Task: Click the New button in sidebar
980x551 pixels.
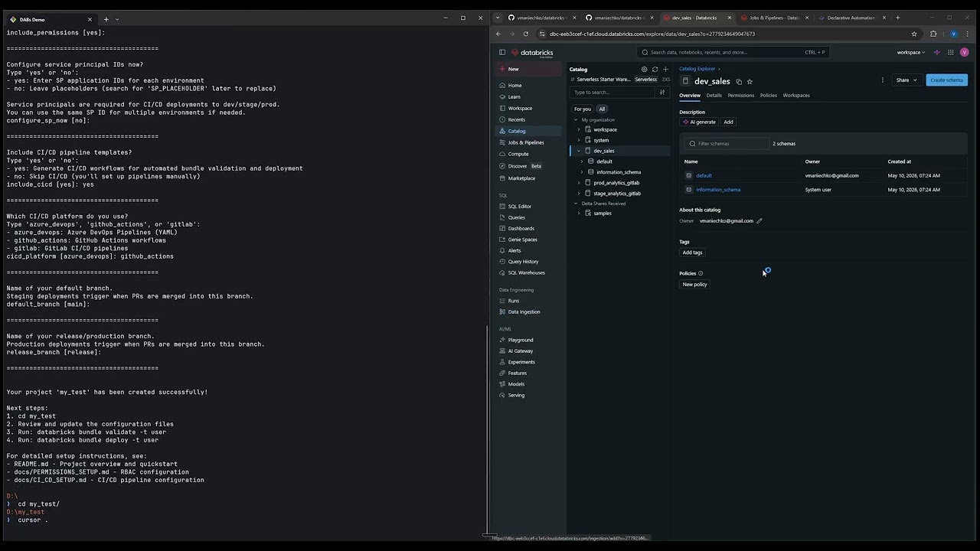Action: pos(529,69)
